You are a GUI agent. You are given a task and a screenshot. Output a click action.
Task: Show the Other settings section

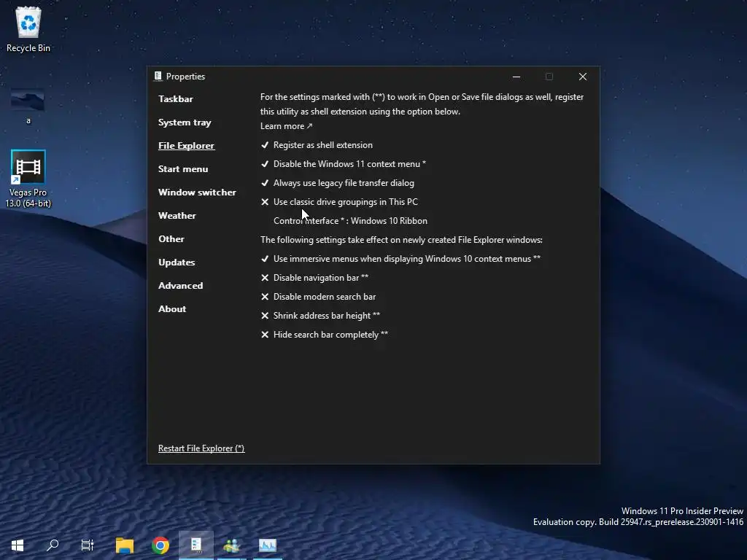171,239
